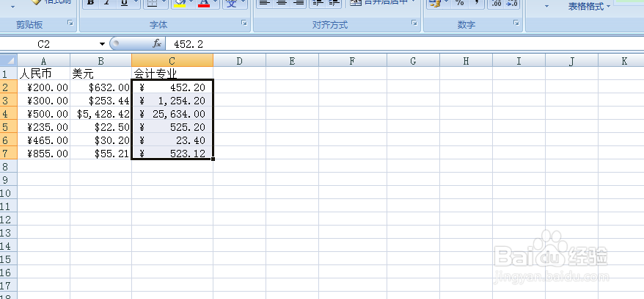
Task: Select the cell containing ¥465.00
Action: click(43, 140)
